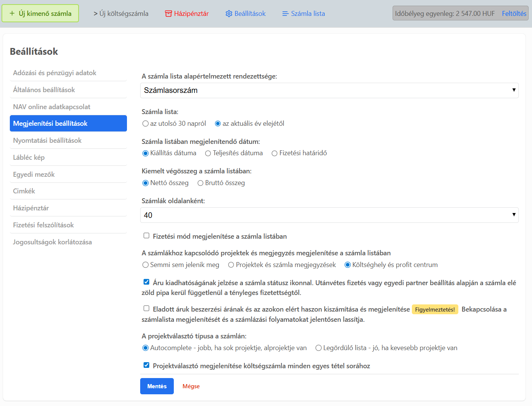Viewport: 532px width, 406px height.
Task: Click the Feltöltés top-up link
Action: point(514,14)
